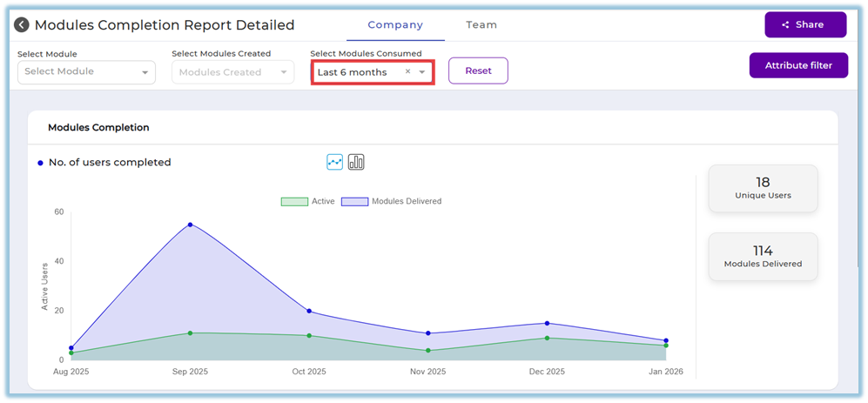Image resolution: width=868 pixels, height=403 pixels.
Task: Open the Team tab
Action: pyautogui.click(x=481, y=25)
